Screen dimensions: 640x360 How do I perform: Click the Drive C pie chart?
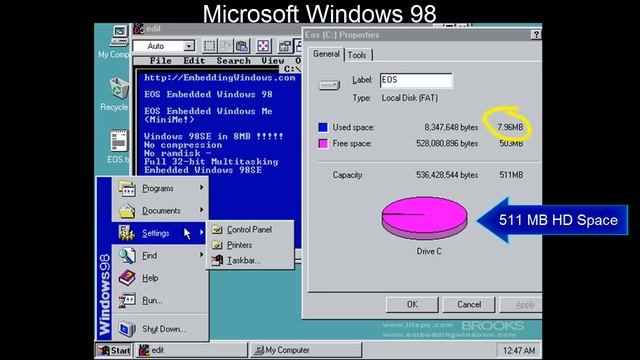(x=424, y=218)
